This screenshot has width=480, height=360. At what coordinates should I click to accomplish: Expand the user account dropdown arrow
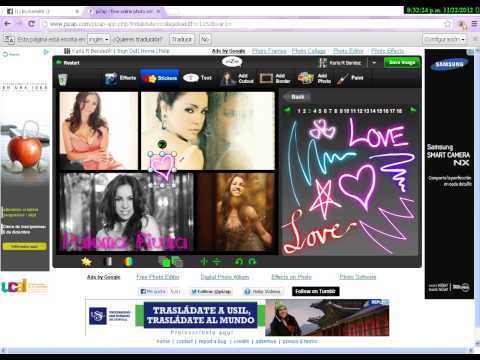(374, 63)
